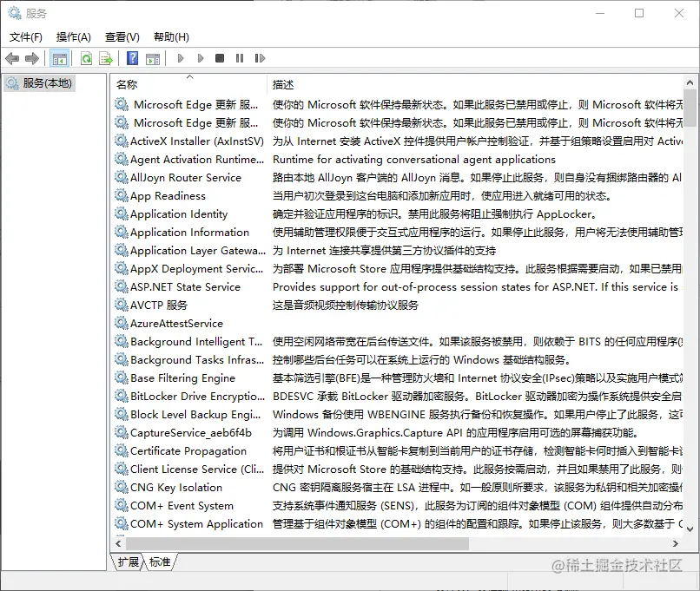Screen dimensions: 700x591
Task: Open the 查看(V) menu
Action: tap(122, 37)
